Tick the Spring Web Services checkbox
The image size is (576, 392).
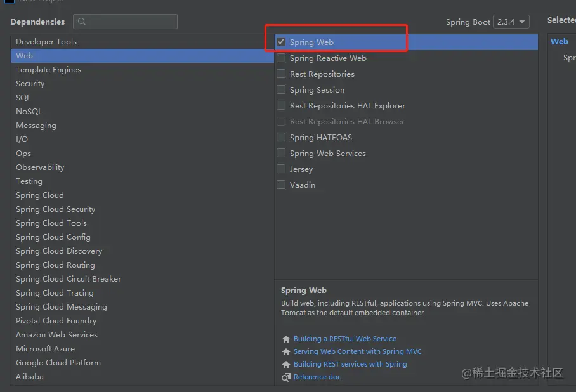(x=281, y=153)
